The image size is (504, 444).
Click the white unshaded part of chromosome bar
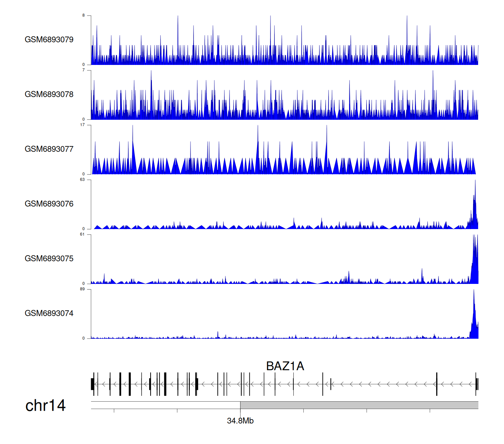tap(165, 405)
